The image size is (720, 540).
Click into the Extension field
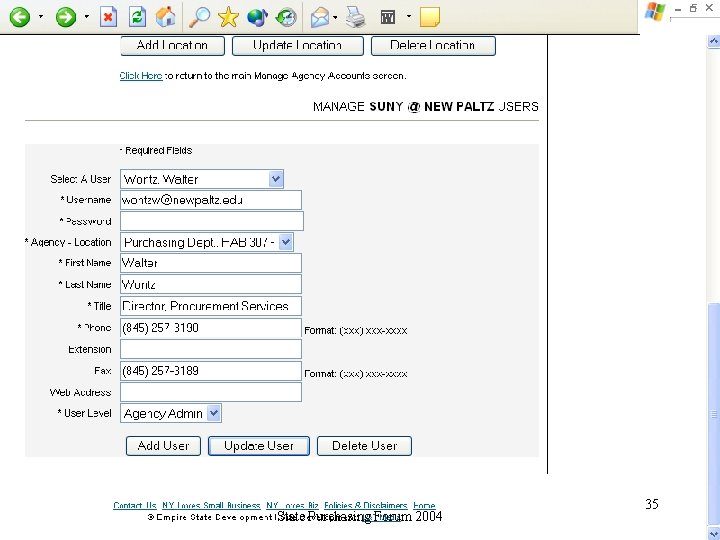[211, 349]
